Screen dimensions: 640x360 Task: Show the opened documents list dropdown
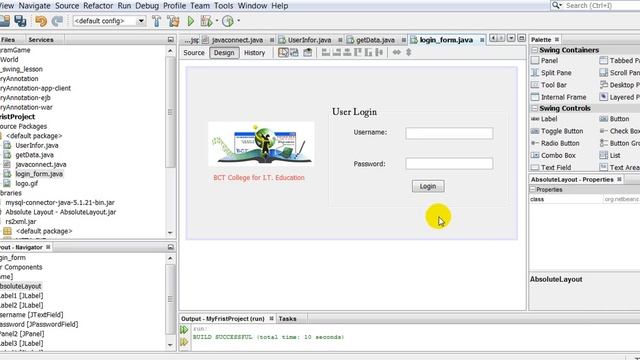point(511,38)
